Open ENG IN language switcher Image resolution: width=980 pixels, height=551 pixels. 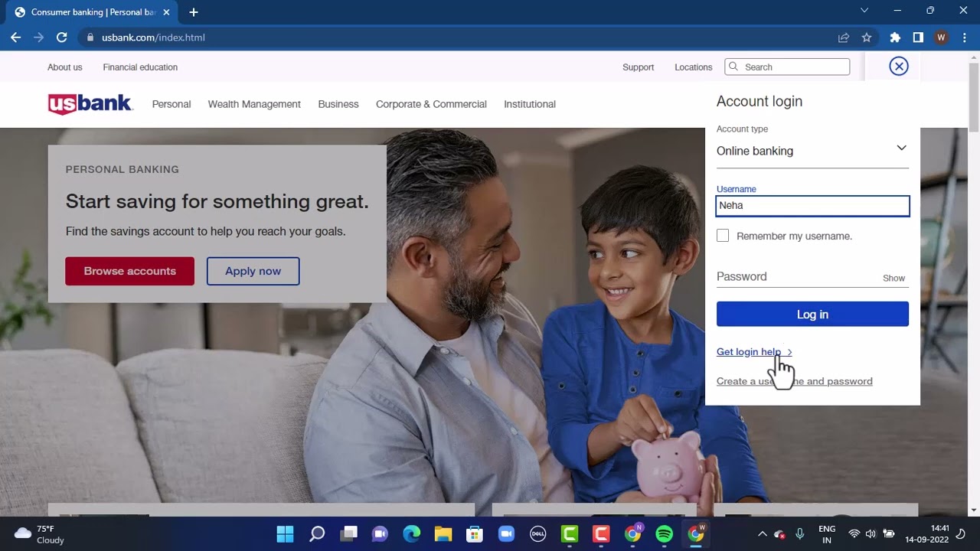827,534
